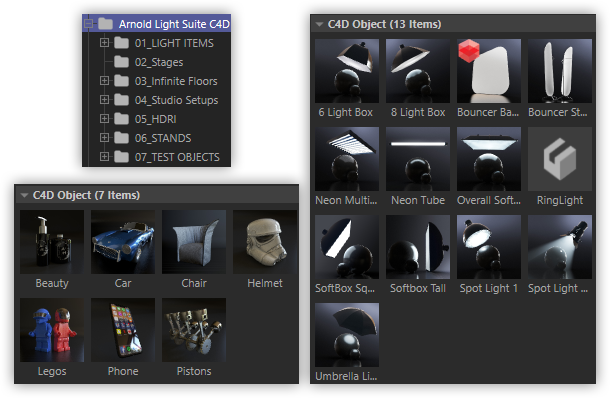Click the Arnold Light Suite C4D label
The image size is (610, 398).
point(174,24)
